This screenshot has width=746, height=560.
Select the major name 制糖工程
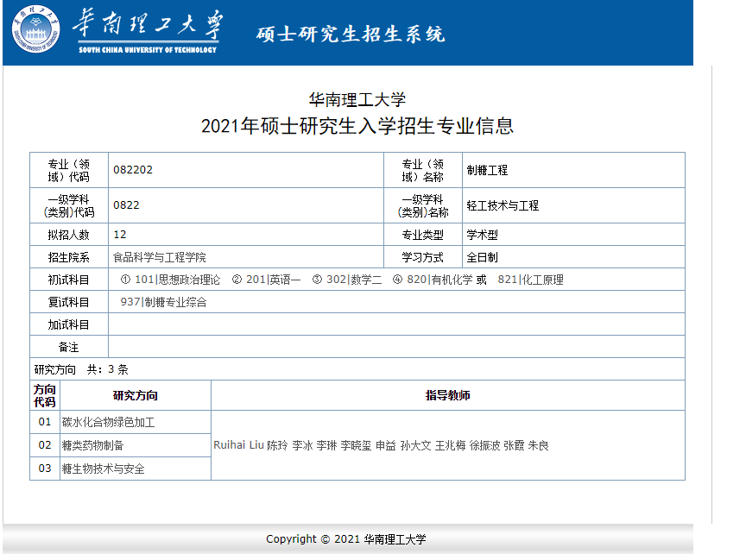pyautogui.click(x=487, y=170)
